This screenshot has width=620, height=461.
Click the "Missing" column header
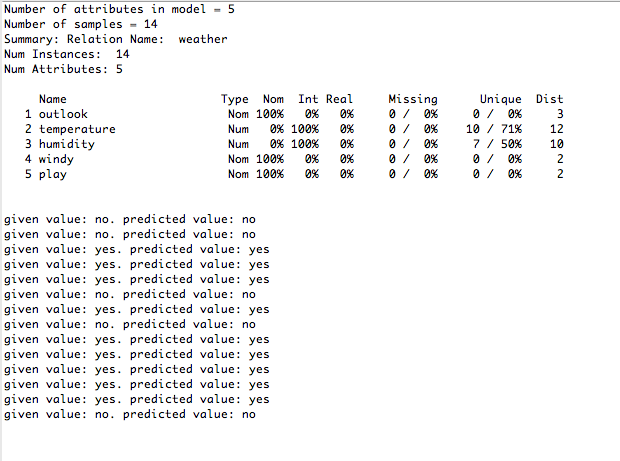coord(413,99)
